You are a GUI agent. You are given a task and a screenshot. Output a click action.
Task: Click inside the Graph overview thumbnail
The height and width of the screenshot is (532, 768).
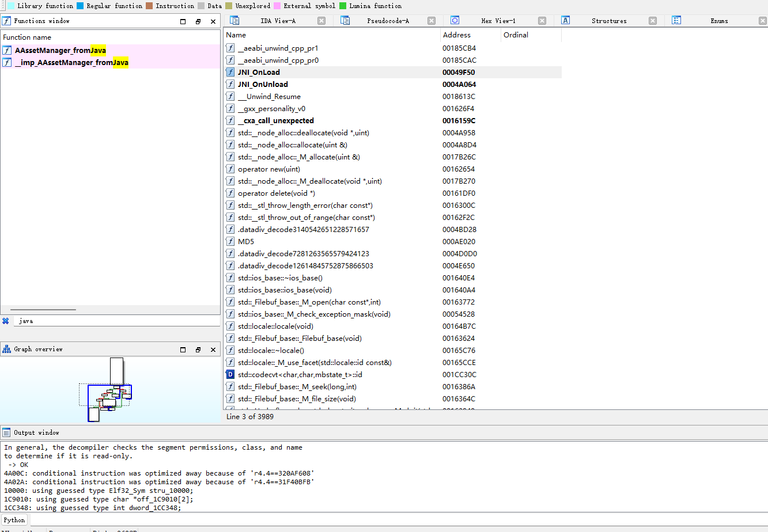click(x=109, y=390)
